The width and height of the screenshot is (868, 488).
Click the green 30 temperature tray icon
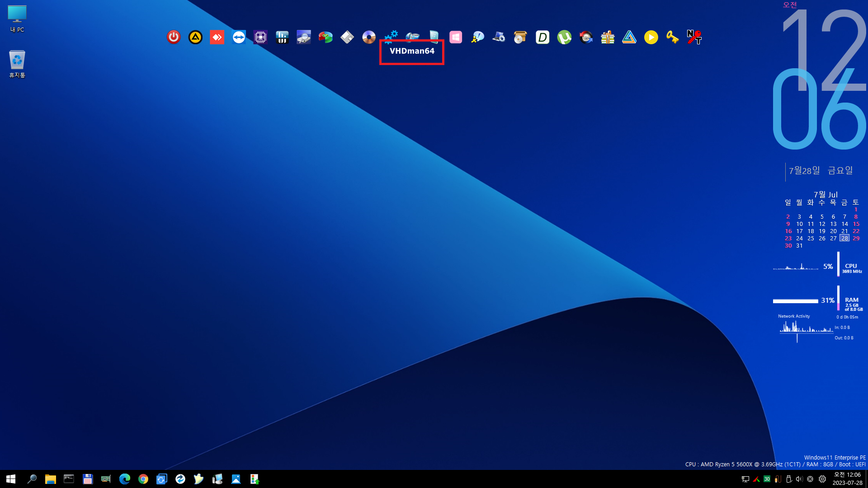tap(767, 479)
